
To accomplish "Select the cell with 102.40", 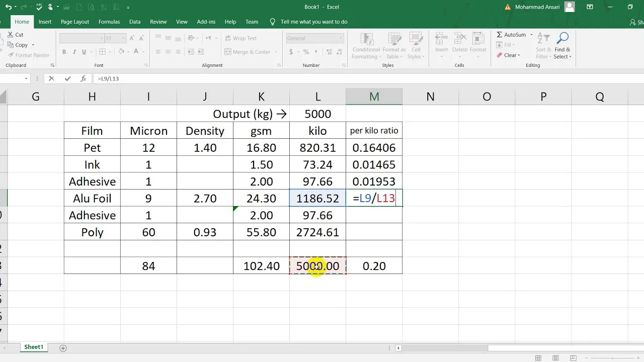I will pyautogui.click(x=261, y=265).
